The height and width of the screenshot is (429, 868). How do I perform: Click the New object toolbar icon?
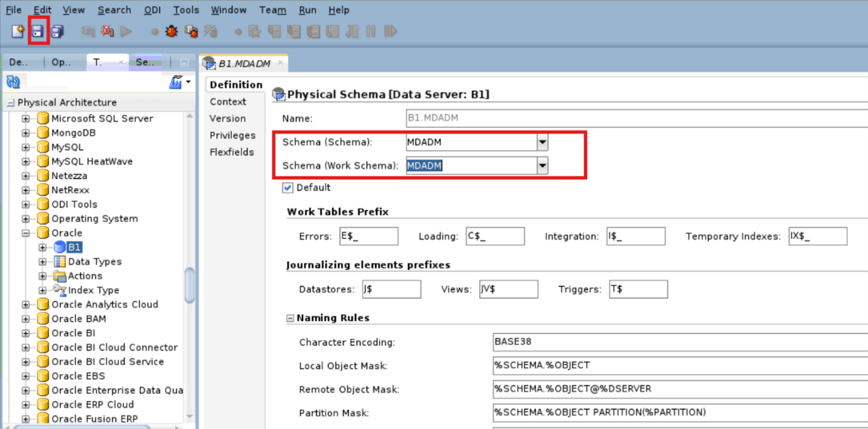(x=18, y=31)
